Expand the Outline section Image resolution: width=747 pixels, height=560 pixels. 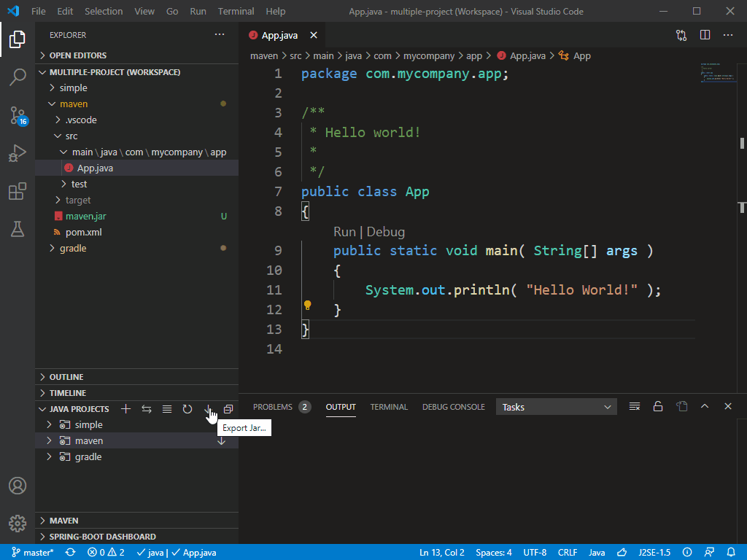click(66, 377)
